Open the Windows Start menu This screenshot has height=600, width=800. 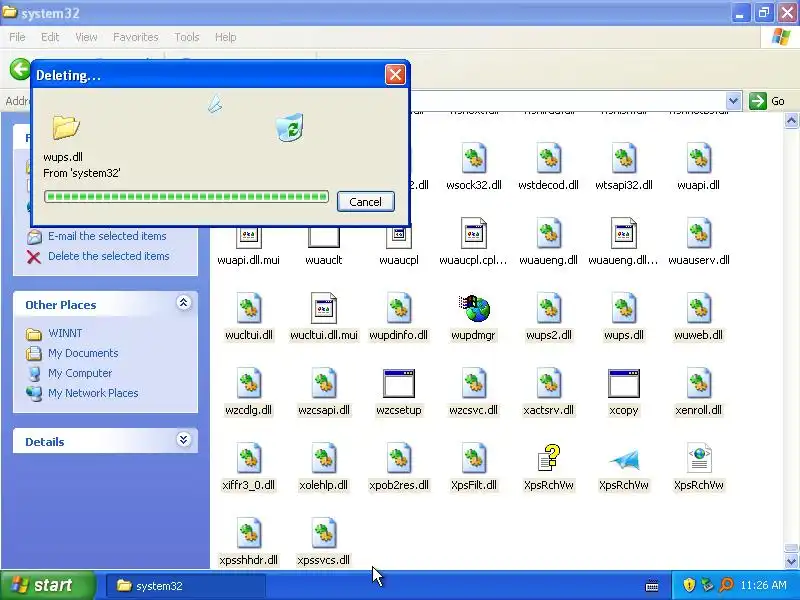click(47, 585)
